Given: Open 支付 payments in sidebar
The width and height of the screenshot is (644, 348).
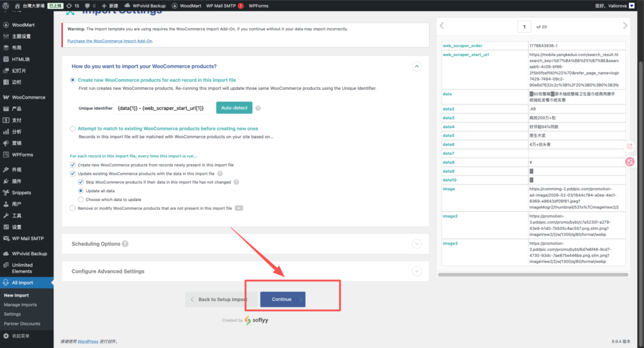Looking at the screenshot, I should 16,120.
